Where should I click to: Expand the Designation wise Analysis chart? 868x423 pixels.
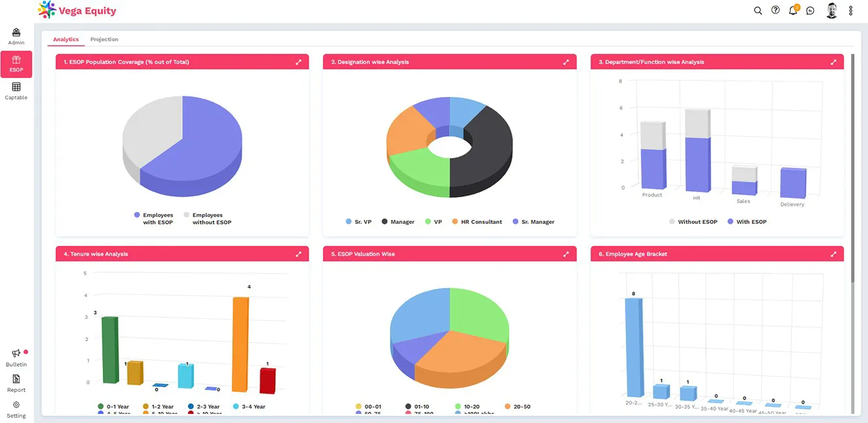(566, 62)
